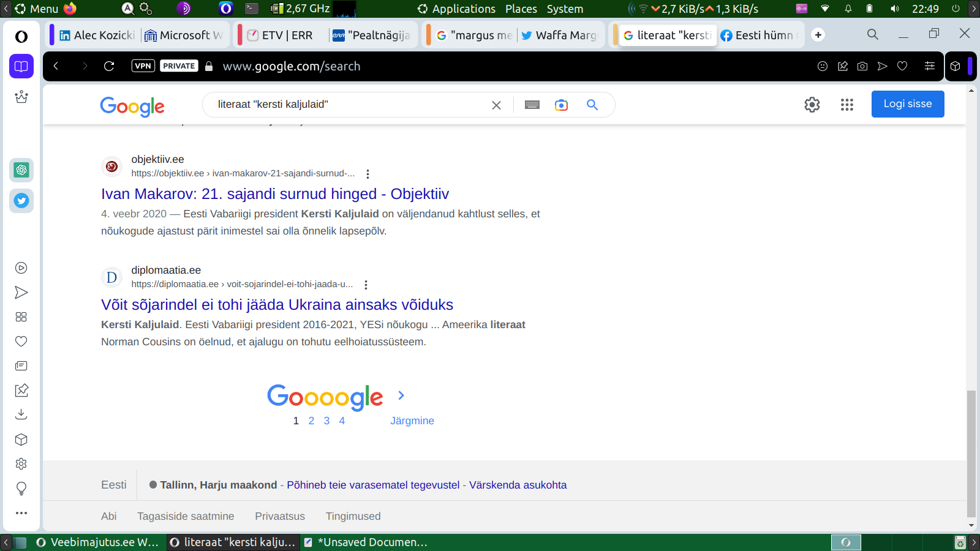
Task: Open Bookmarks heart icon in sidebar
Action: tap(21, 342)
